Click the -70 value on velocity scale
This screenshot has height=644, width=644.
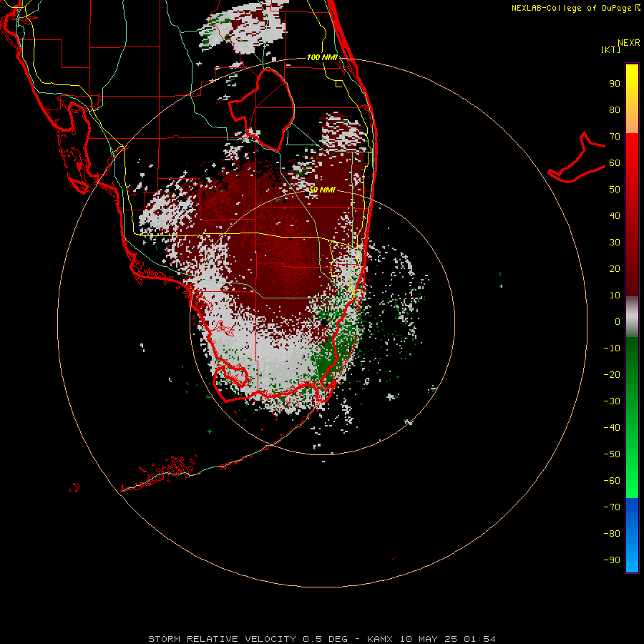click(x=612, y=507)
